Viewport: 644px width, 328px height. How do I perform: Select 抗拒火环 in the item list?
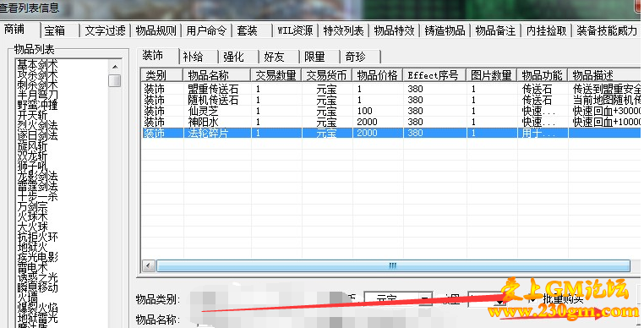pyautogui.click(x=37, y=238)
